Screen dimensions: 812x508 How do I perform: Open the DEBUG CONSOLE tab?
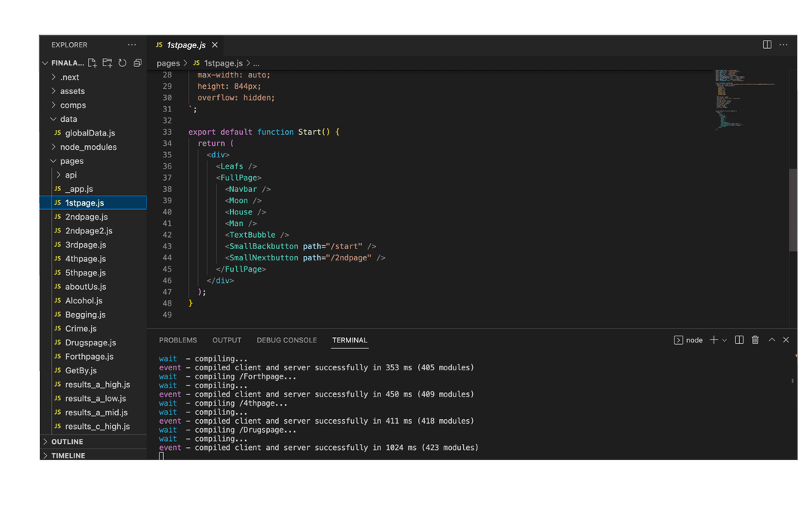[286, 340]
